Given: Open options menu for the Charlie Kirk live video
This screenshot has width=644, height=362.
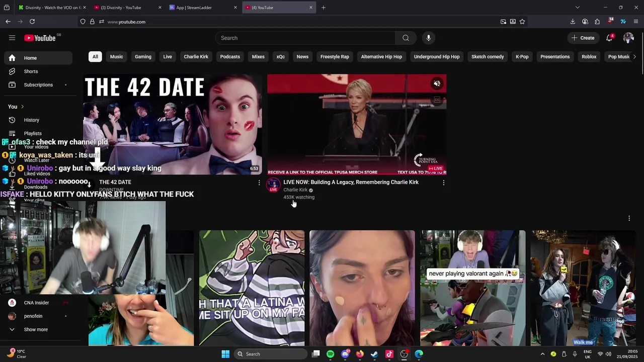Looking at the screenshot, I should 443,183.
